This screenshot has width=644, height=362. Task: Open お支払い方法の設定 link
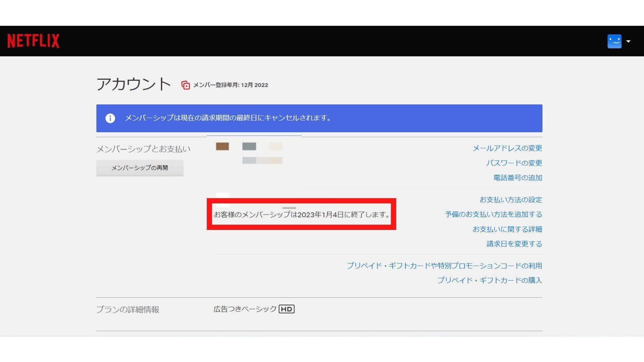click(x=510, y=200)
